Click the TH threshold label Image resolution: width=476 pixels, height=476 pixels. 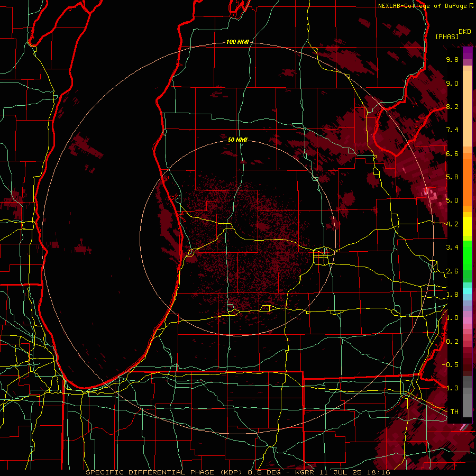[x=454, y=412]
